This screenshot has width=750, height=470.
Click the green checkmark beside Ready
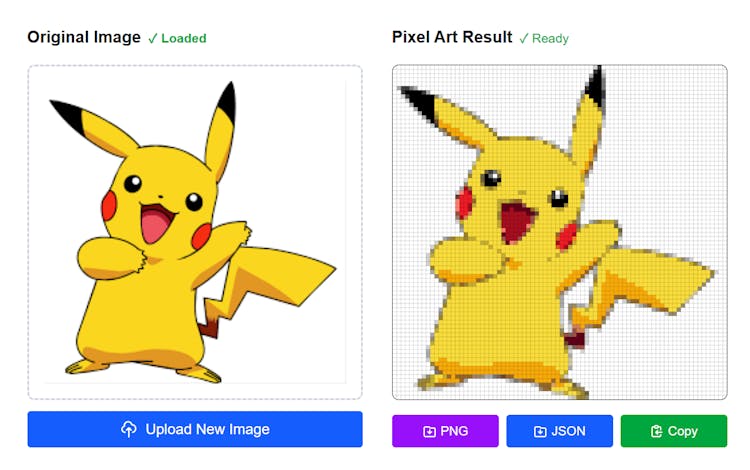pyautogui.click(x=524, y=38)
